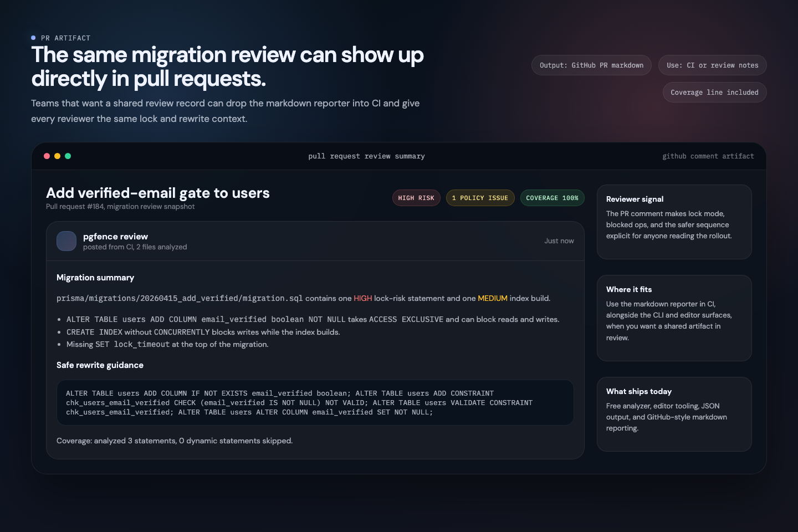The height and width of the screenshot is (532, 798).
Task: Click the safe rewrite SQL code block
Action: (315, 403)
